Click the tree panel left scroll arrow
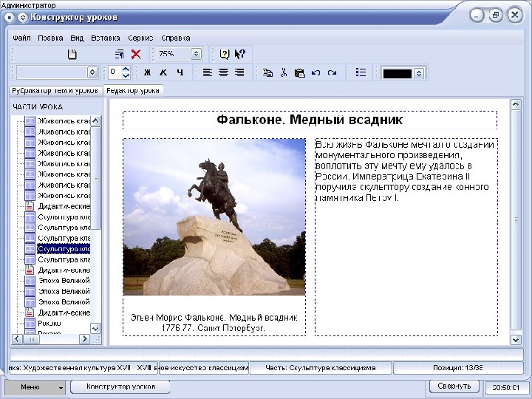The width and height of the screenshot is (532, 399). pos(17,338)
